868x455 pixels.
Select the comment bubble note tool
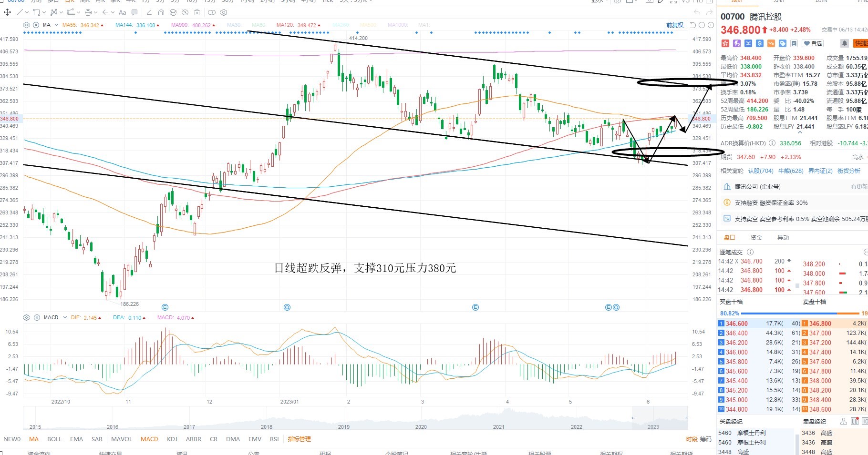click(x=134, y=12)
